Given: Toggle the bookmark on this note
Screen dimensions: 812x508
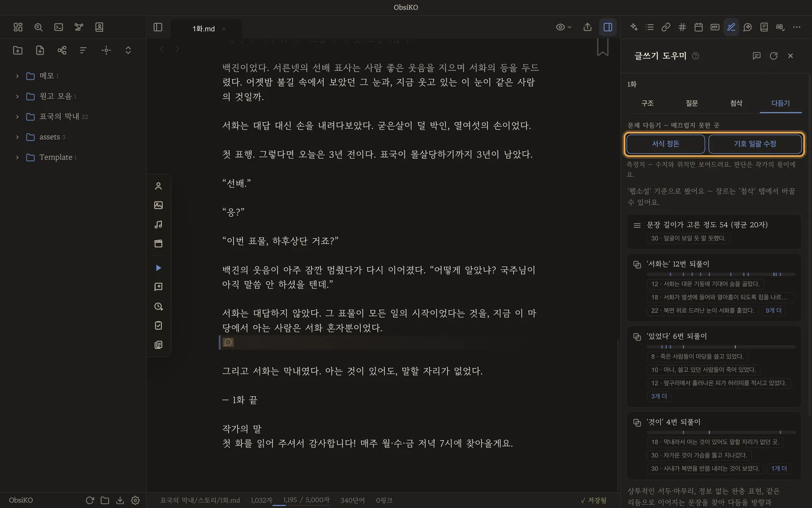Looking at the screenshot, I should pos(602,47).
